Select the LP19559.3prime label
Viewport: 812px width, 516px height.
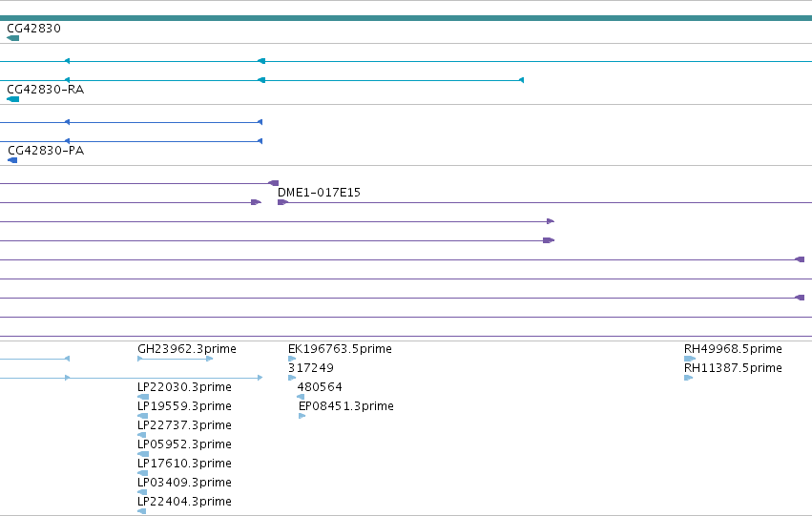pyautogui.click(x=184, y=406)
